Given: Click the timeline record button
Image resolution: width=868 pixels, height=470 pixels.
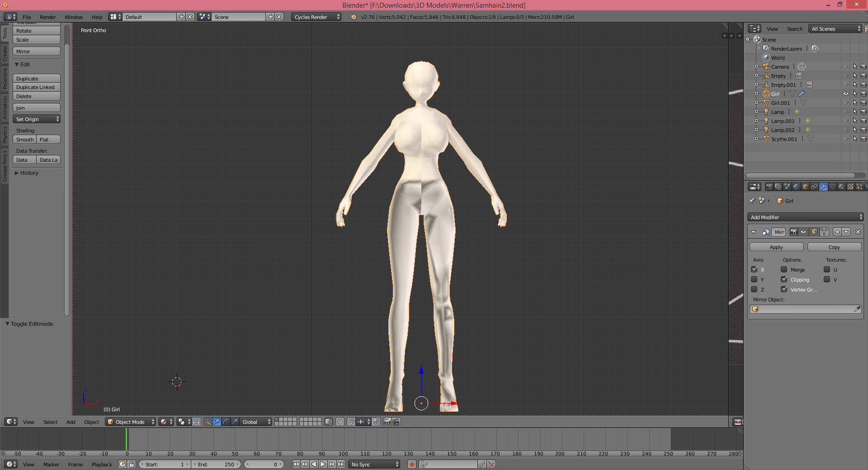Looking at the screenshot, I should pyautogui.click(x=412, y=464).
